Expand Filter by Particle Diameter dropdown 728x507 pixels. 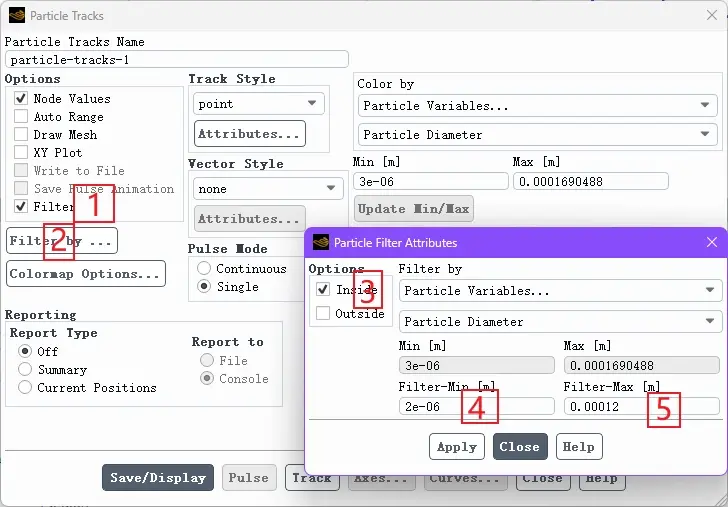(x=560, y=321)
